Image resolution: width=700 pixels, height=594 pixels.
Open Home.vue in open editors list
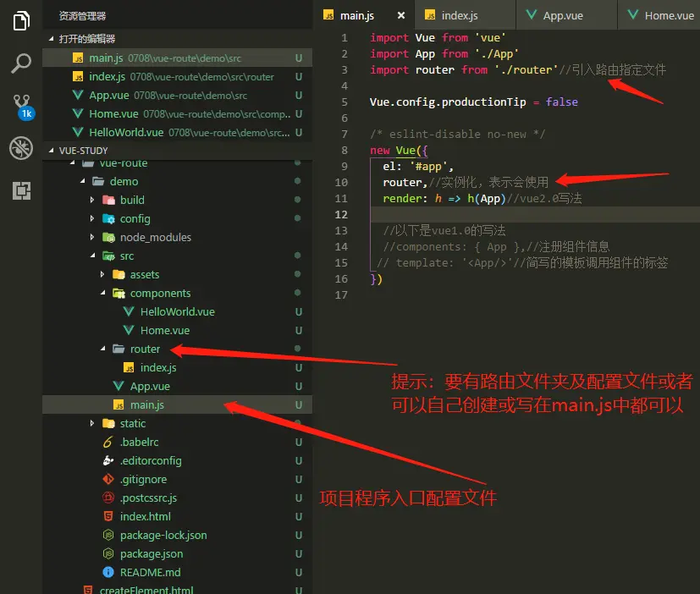point(177,113)
